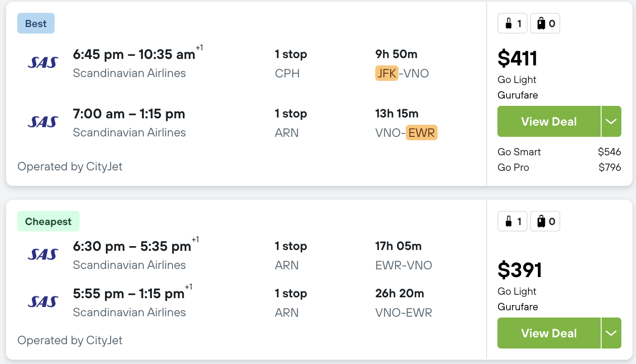Image resolution: width=636 pixels, height=364 pixels.
Task: Click the SAS logo on the 5:55 pm flight
Action: click(x=43, y=302)
